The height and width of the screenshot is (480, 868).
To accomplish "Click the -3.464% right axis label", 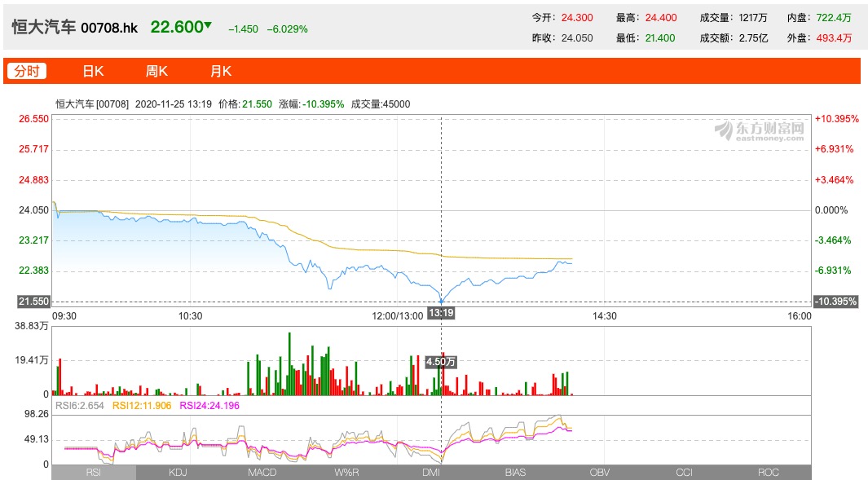I will click(x=833, y=240).
